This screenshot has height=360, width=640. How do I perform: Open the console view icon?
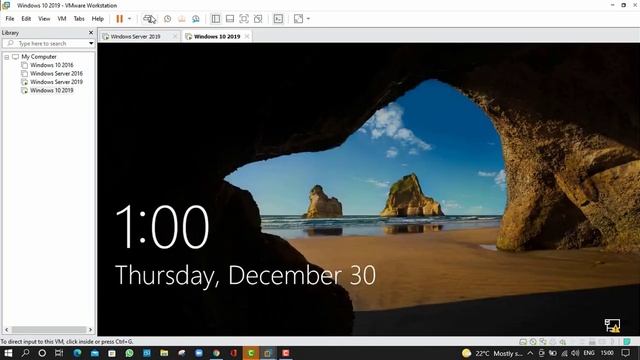pyautogui.click(x=278, y=19)
